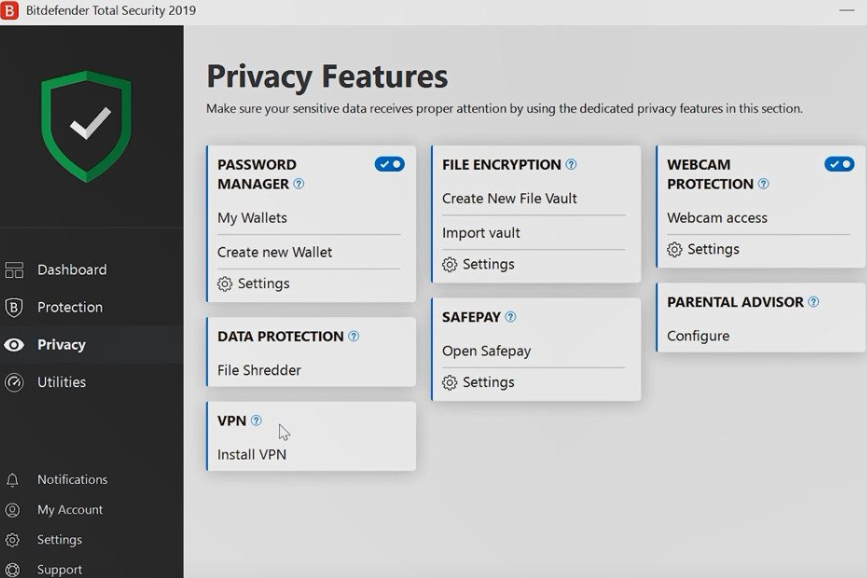Disable the Password Manager toggle
The width and height of the screenshot is (867, 578).
click(x=390, y=163)
